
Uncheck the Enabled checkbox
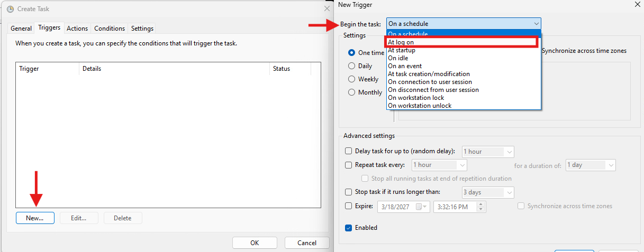[348, 228]
